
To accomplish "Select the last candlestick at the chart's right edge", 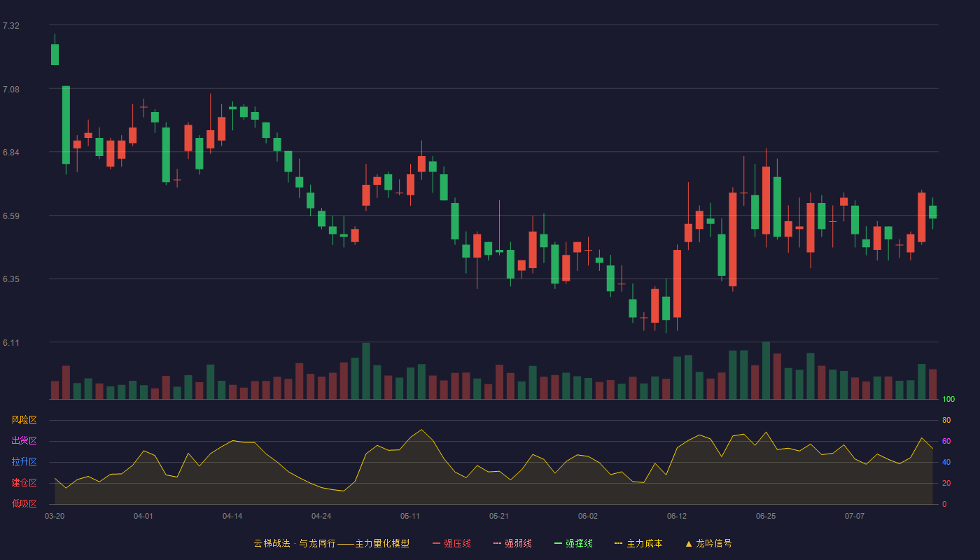I will (x=932, y=212).
